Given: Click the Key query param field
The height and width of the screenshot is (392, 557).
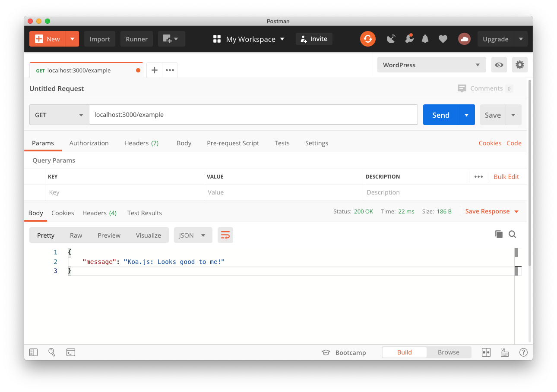Looking at the screenshot, I should (x=124, y=192).
